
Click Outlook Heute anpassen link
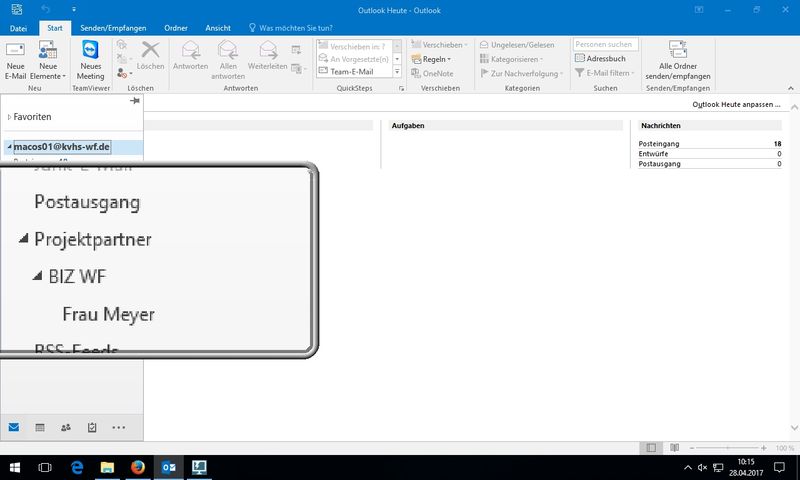click(738, 104)
